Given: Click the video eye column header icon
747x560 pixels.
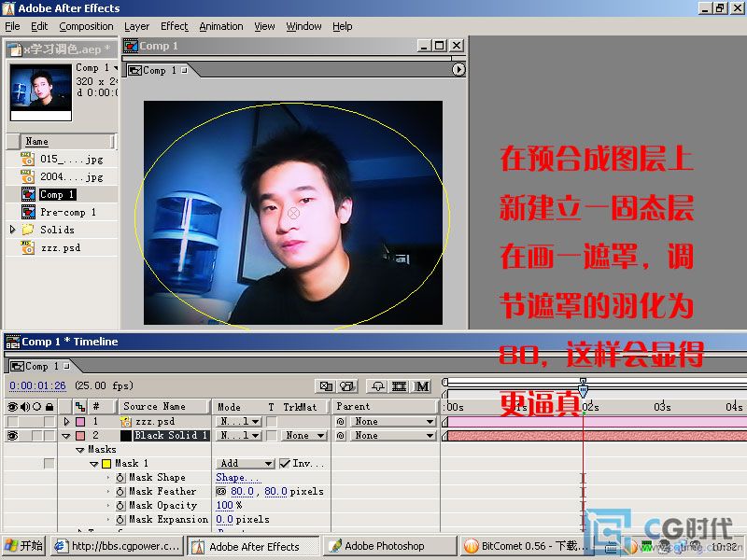Looking at the screenshot, I should click(12, 407).
